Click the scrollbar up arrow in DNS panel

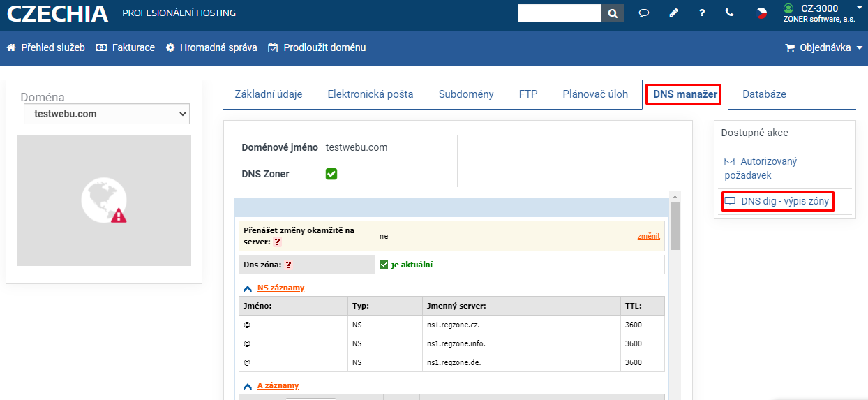675,195
